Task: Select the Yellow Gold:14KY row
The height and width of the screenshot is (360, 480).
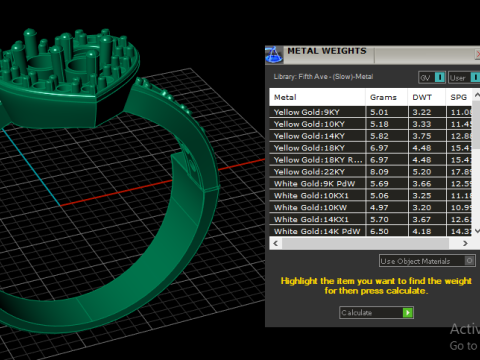Action: coord(370,136)
